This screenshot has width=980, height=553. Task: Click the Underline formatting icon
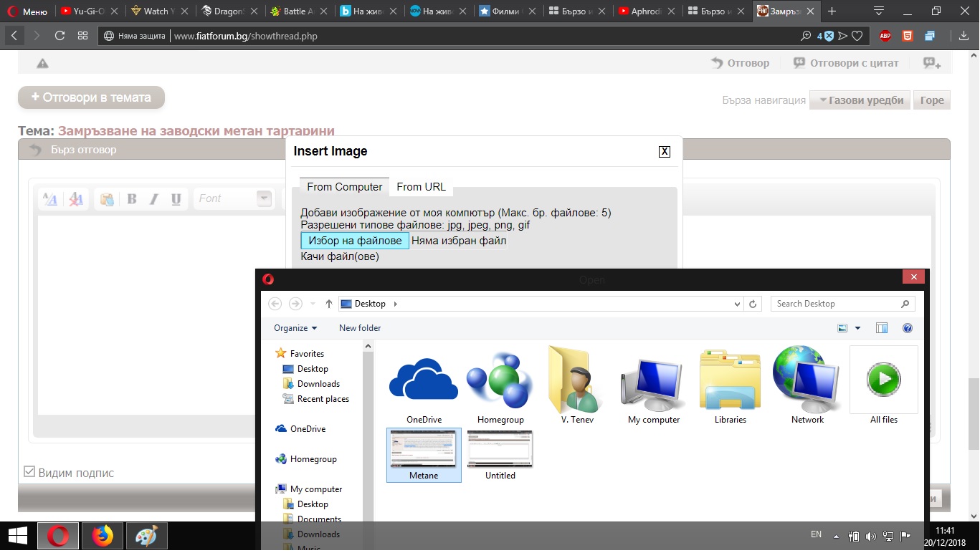(176, 199)
